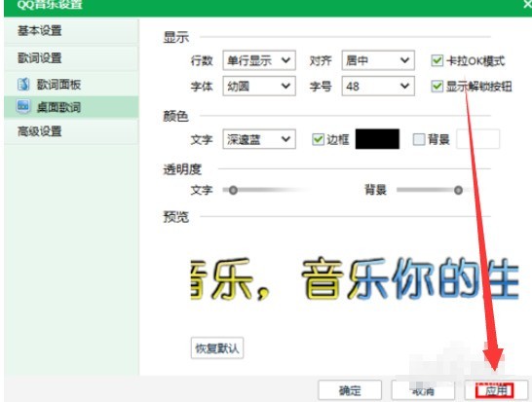The image size is (532, 402).
Task: Click the 桌面歌词 desktop lyrics icon
Action: [22, 107]
